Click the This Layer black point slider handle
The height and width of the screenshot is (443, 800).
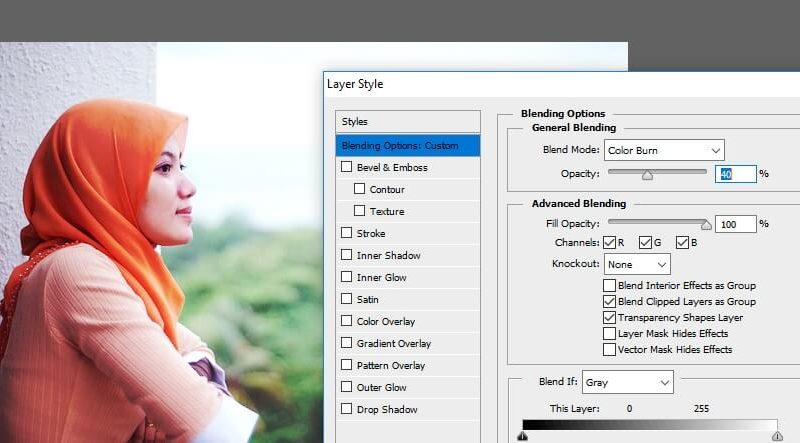coord(522,436)
